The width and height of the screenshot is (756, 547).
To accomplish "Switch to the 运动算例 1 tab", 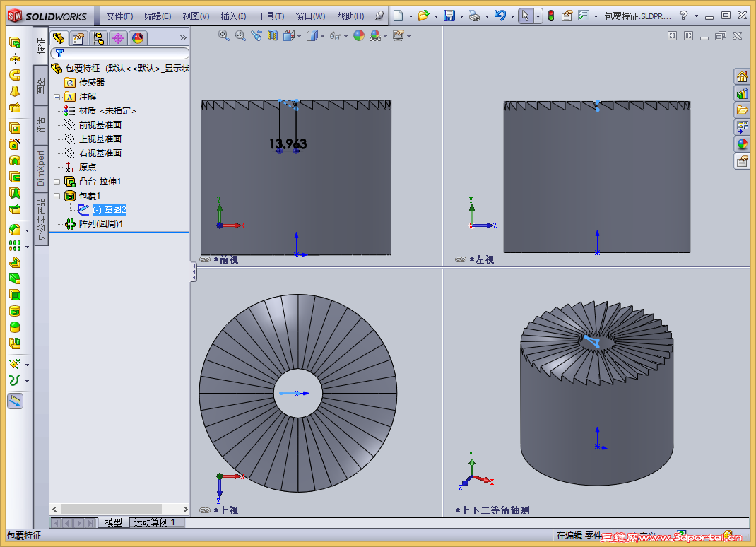I will 157,522.
